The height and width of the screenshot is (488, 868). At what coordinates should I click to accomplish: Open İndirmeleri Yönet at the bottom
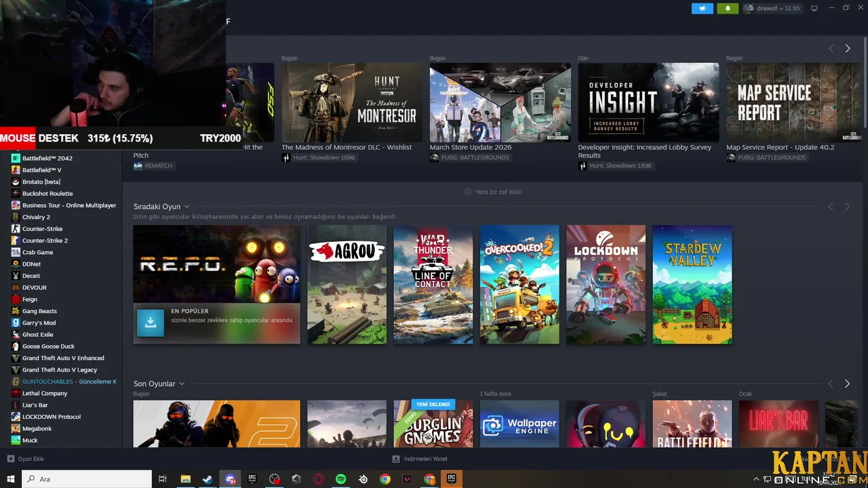point(420,459)
